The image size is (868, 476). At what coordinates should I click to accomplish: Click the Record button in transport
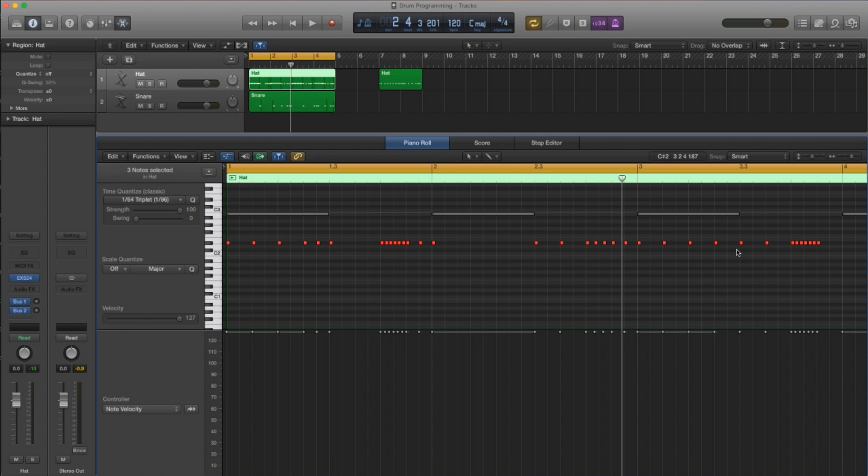tap(331, 23)
